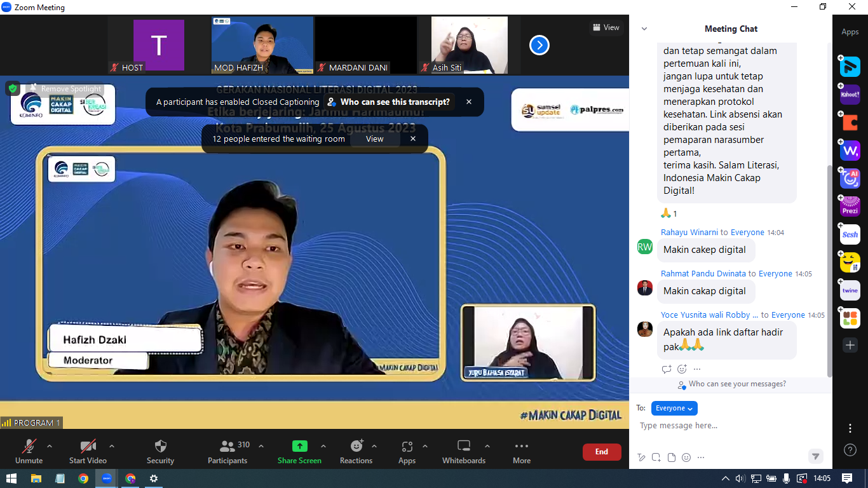The image size is (868, 488).
Task: Open the chat emoji picker
Action: [686, 457]
